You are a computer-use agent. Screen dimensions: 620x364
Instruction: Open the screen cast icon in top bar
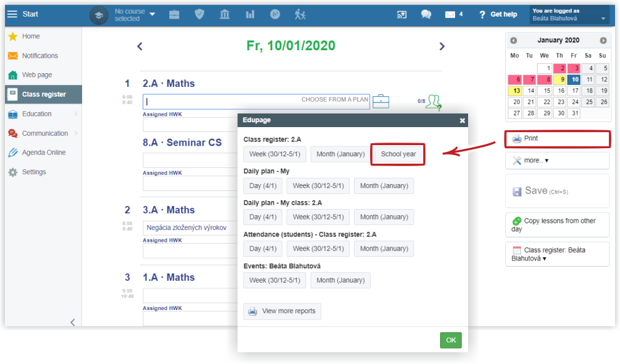402,15
